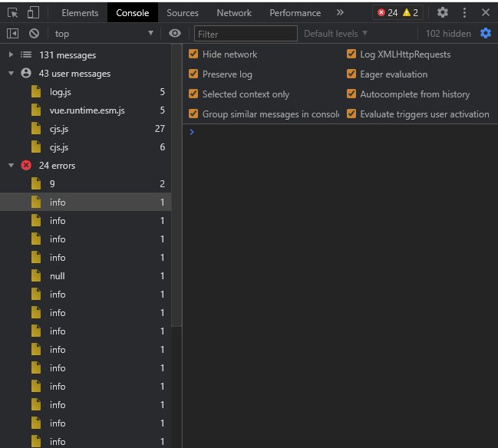
Task: Switch to the Sources tab
Action: coord(183,13)
